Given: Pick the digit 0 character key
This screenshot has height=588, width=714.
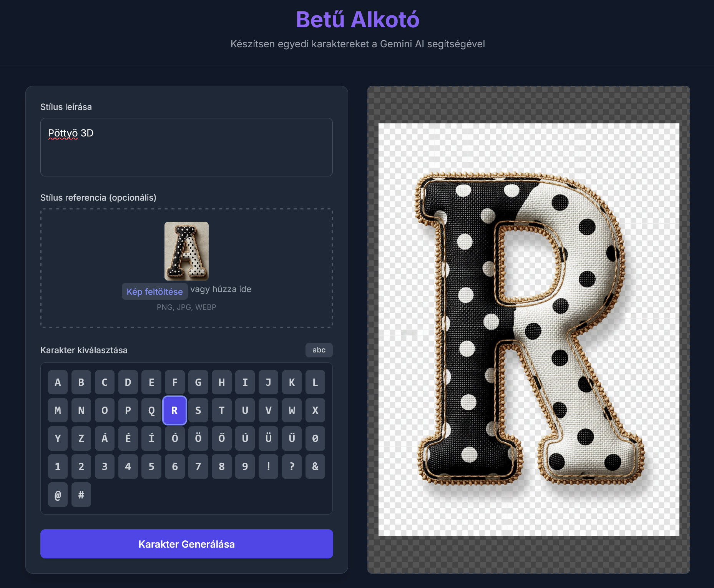Looking at the screenshot, I should [315, 439].
